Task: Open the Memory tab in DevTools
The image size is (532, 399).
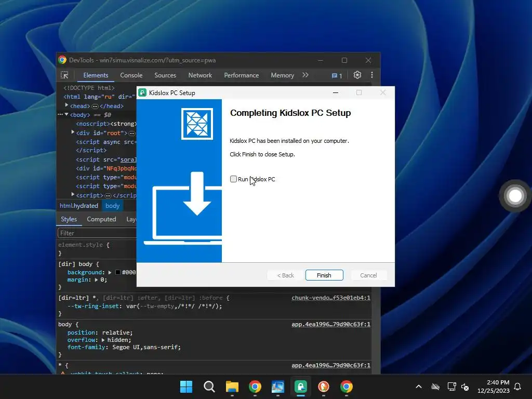Action: pos(282,75)
